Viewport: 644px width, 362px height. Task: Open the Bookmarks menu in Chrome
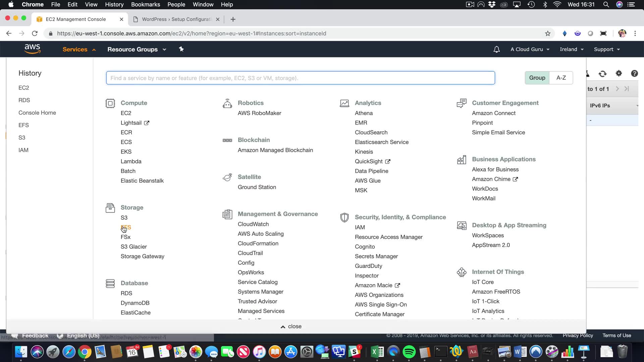click(145, 4)
